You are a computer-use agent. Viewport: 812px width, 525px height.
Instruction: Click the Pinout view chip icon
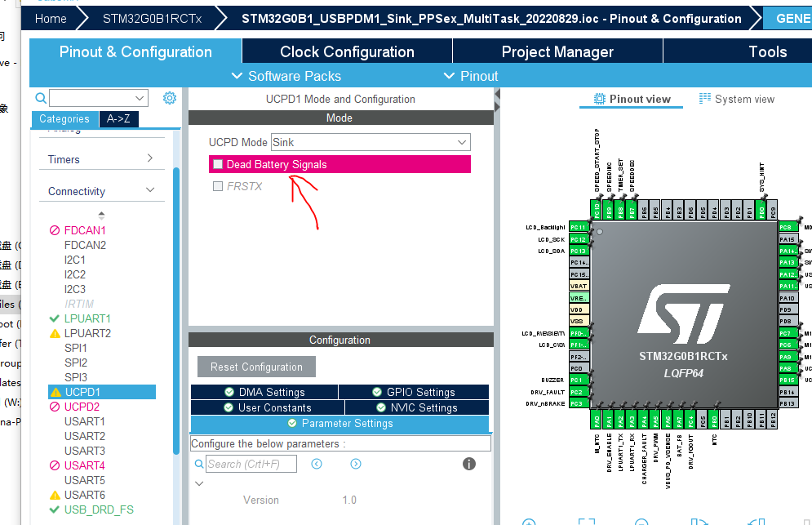click(599, 99)
